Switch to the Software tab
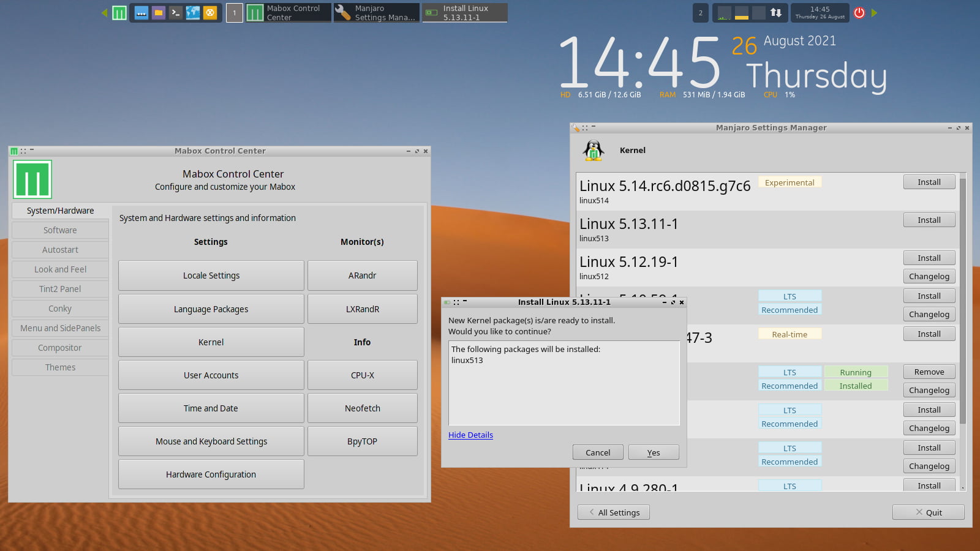Viewport: 980px width, 551px height. click(60, 230)
